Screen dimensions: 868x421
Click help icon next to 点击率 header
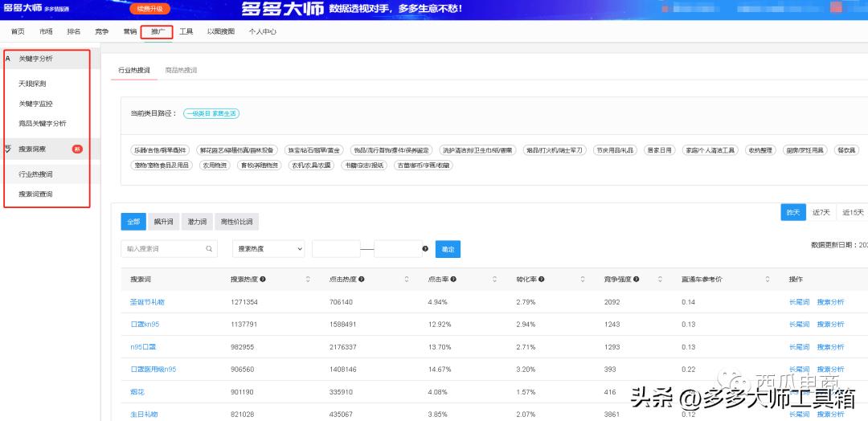point(453,280)
